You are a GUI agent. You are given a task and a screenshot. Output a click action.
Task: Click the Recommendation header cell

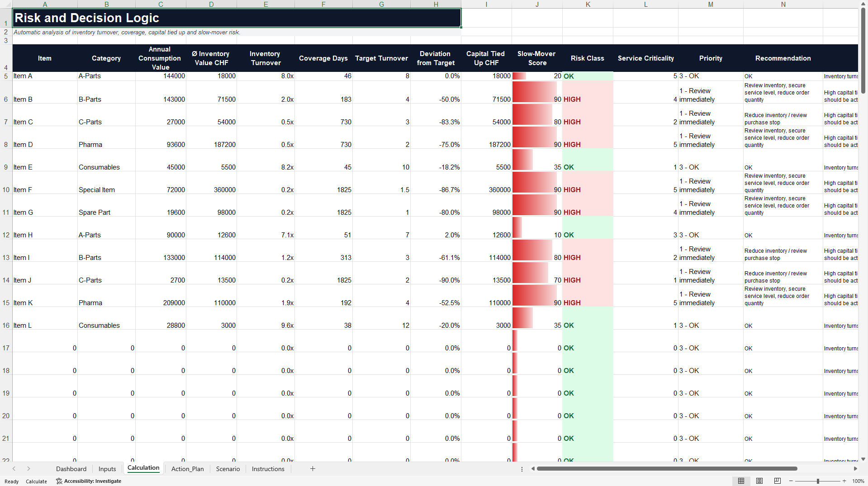[x=783, y=58]
